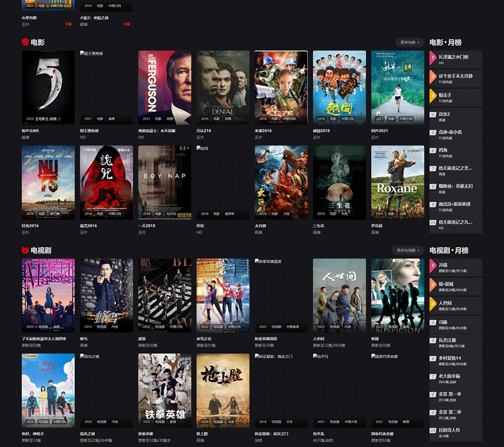Open 乡村爱情14 ranking entry
Screen dimensions: 504x447
click(x=455, y=361)
